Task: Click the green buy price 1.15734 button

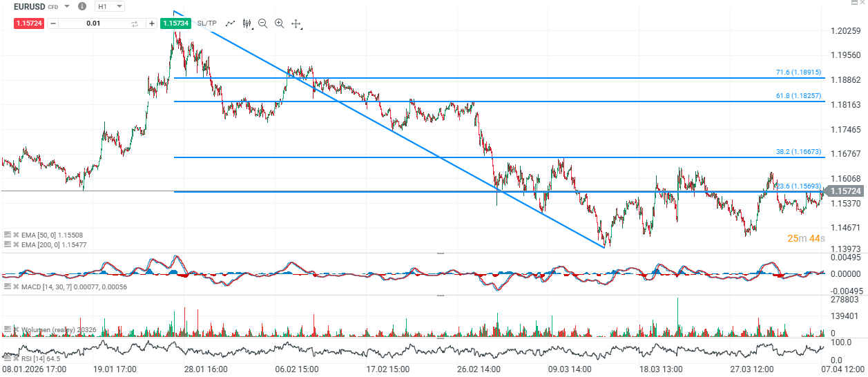Action: [x=175, y=23]
